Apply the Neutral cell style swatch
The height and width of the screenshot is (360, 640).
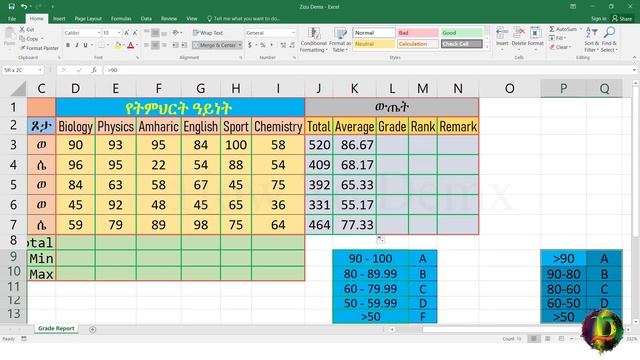point(374,44)
